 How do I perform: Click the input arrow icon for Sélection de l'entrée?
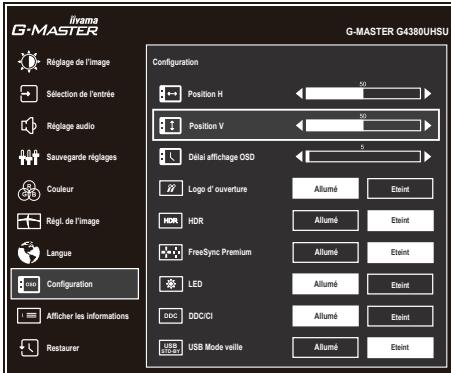29,94
